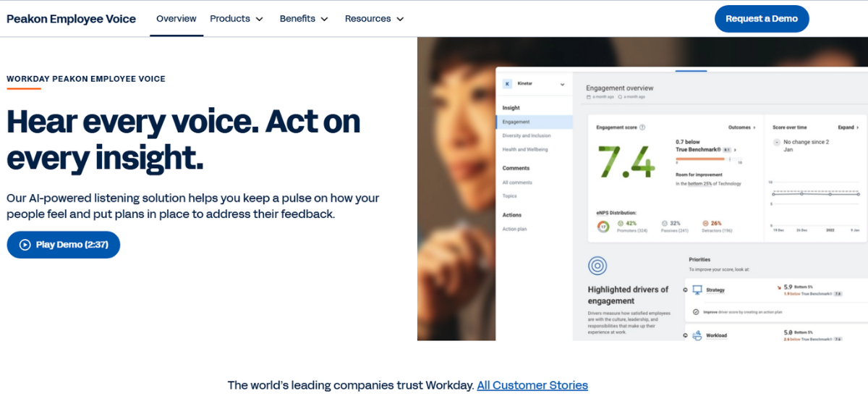Screen dimensions: 868x412
Task: Click 'Hear every voice' headline
Action: (184, 138)
